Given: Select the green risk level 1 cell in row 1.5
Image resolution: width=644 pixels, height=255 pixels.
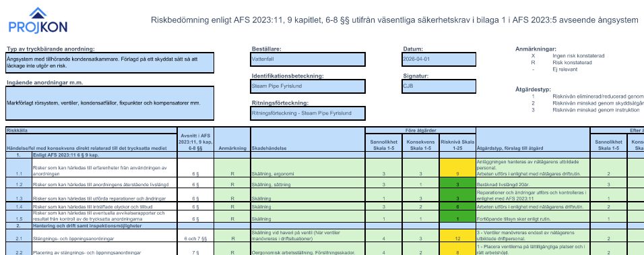Looking at the screenshot, I should click(x=457, y=217).
